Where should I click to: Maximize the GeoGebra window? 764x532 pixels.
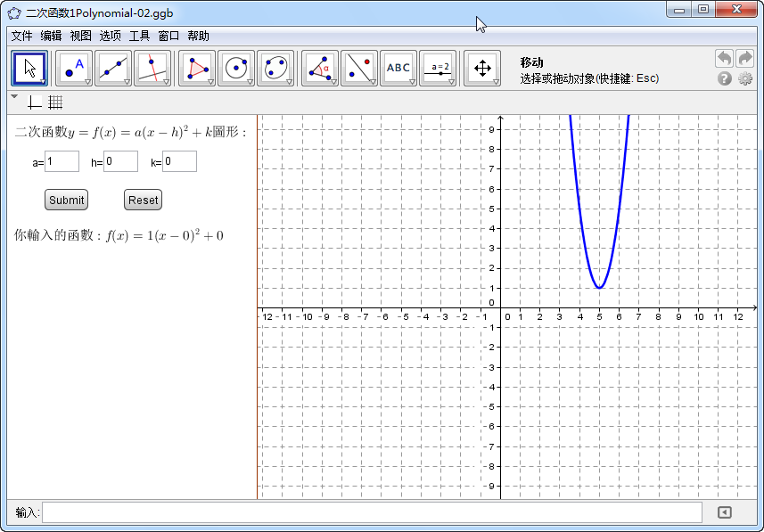703,10
